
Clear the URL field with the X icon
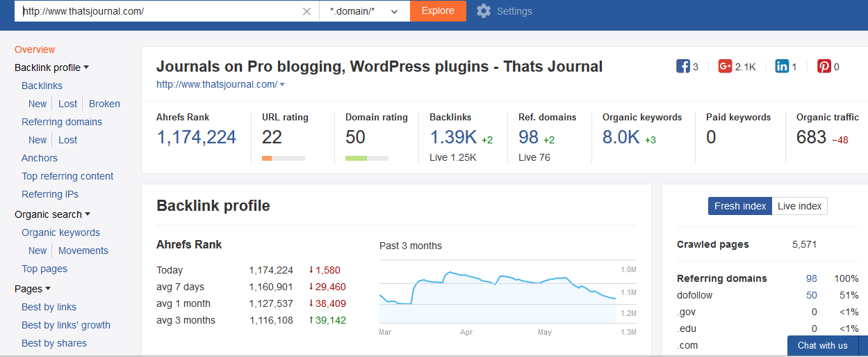(x=307, y=11)
